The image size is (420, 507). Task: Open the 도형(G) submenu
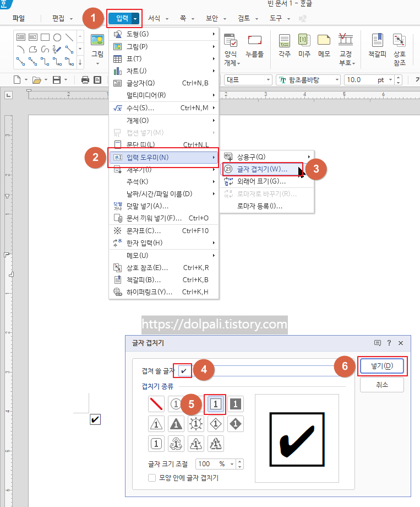pos(164,34)
